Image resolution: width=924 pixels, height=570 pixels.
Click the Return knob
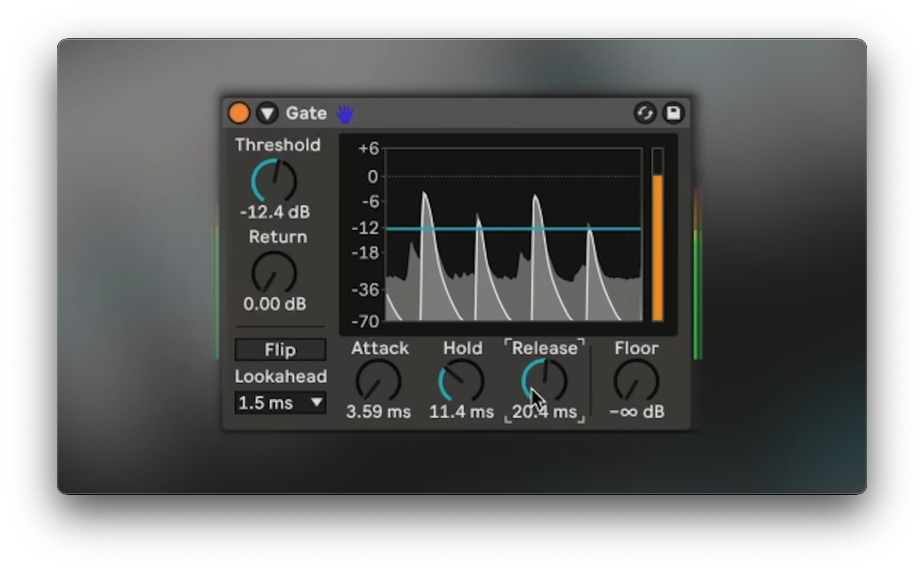(274, 273)
